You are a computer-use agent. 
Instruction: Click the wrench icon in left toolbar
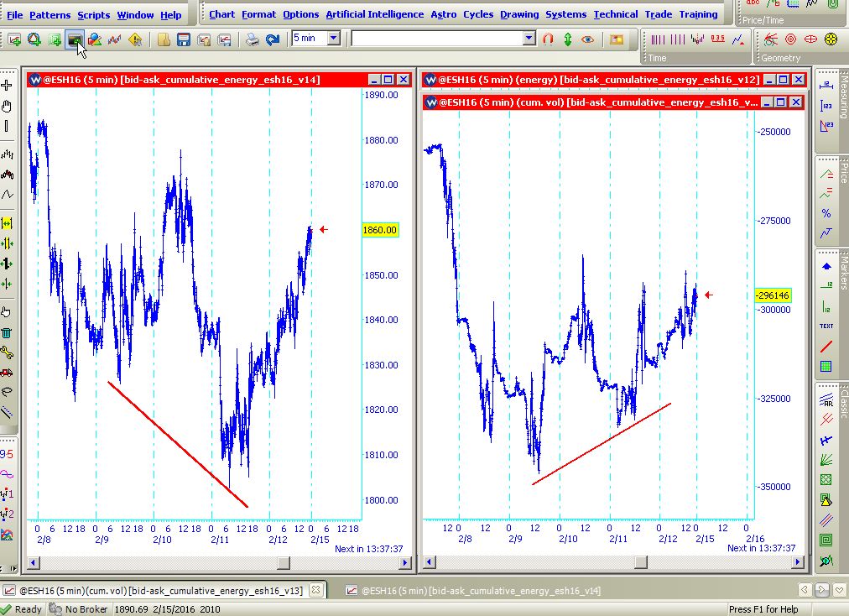(7, 352)
